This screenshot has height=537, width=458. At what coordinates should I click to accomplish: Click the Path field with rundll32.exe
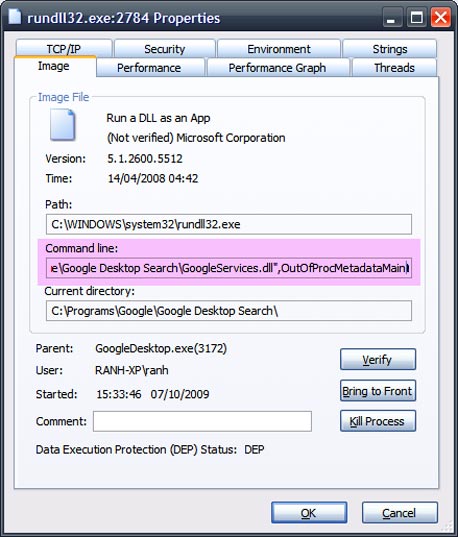229,224
